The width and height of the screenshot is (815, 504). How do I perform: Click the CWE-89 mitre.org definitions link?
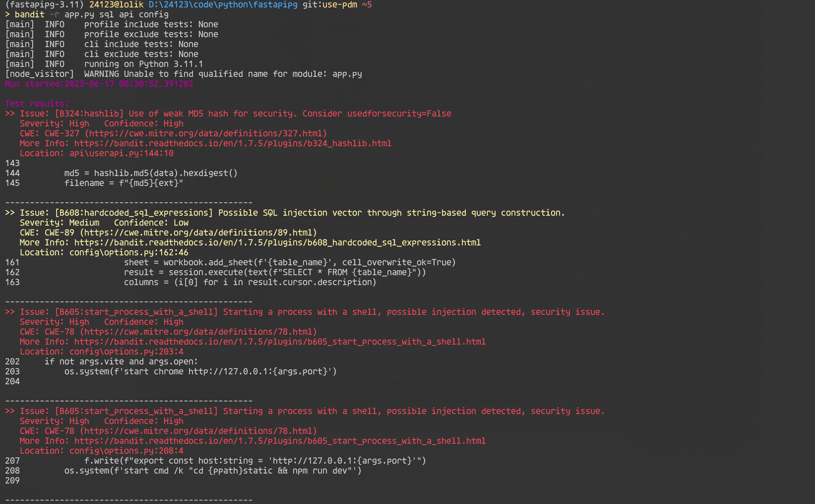[198, 233]
